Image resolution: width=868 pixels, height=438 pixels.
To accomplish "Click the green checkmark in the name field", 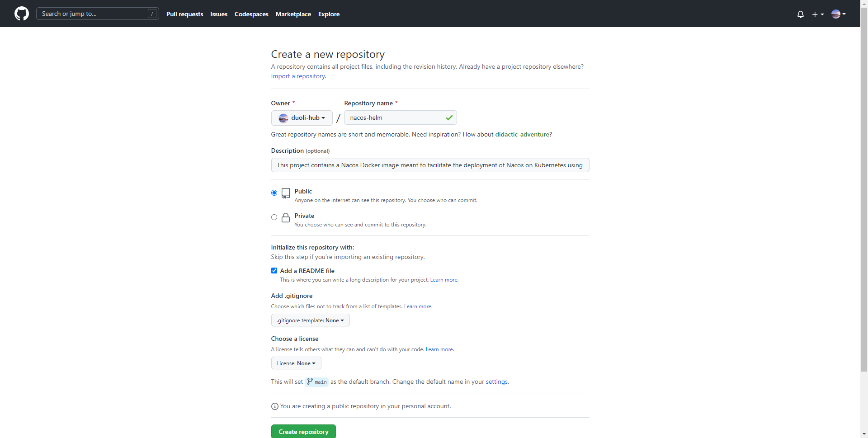I will (x=449, y=118).
